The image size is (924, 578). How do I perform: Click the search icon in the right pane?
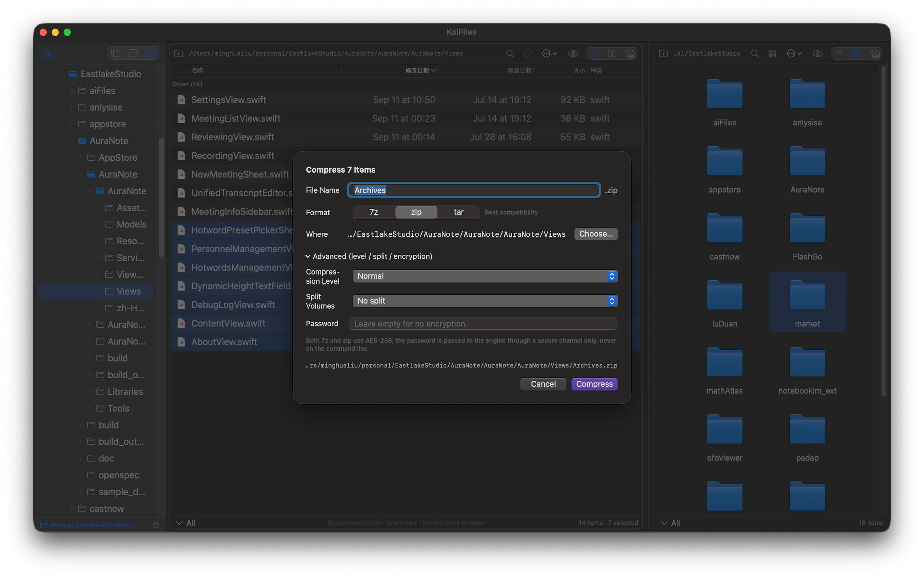[x=754, y=53]
